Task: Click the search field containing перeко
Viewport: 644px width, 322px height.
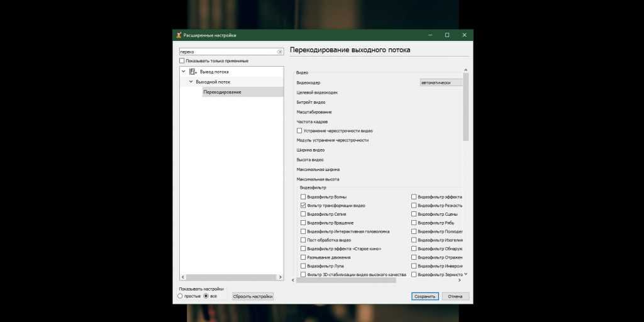Action: point(226,52)
